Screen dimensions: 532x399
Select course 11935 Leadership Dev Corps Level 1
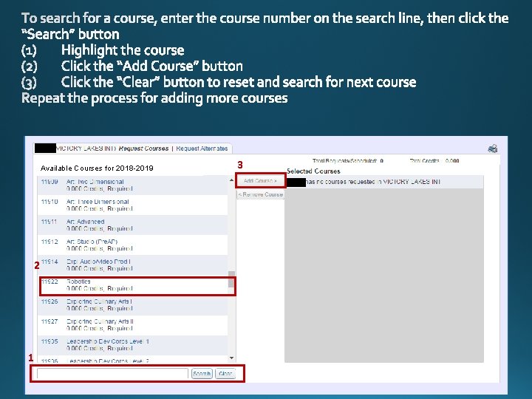click(x=133, y=345)
